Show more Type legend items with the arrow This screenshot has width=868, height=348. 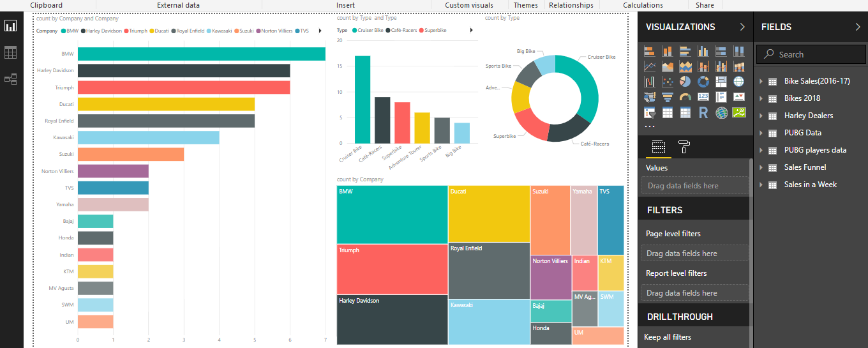click(472, 30)
